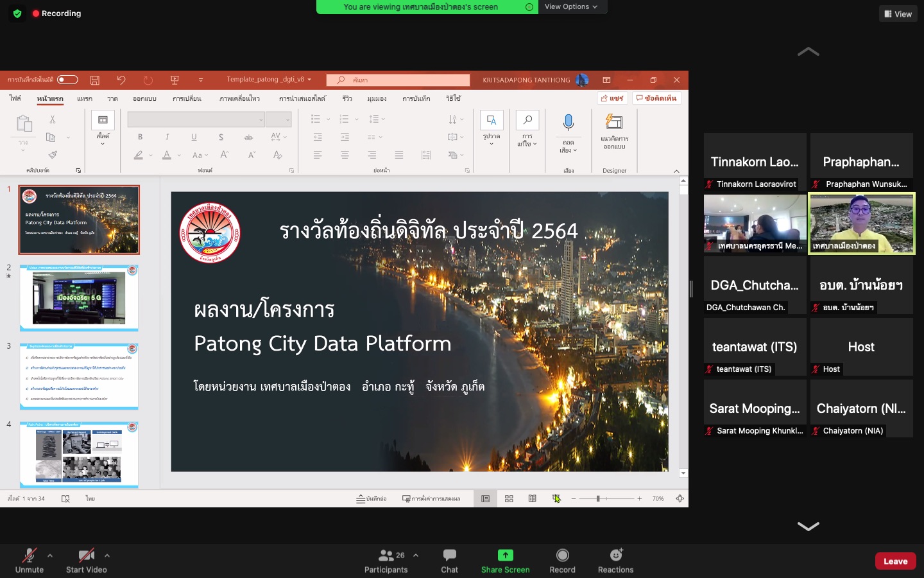
Task: Expand audio options arrow beside Unmute
Action: click(x=50, y=556)
